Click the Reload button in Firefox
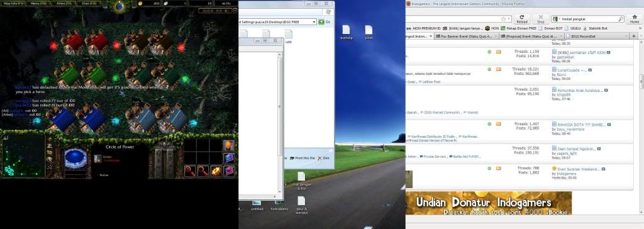 (521, 18)
